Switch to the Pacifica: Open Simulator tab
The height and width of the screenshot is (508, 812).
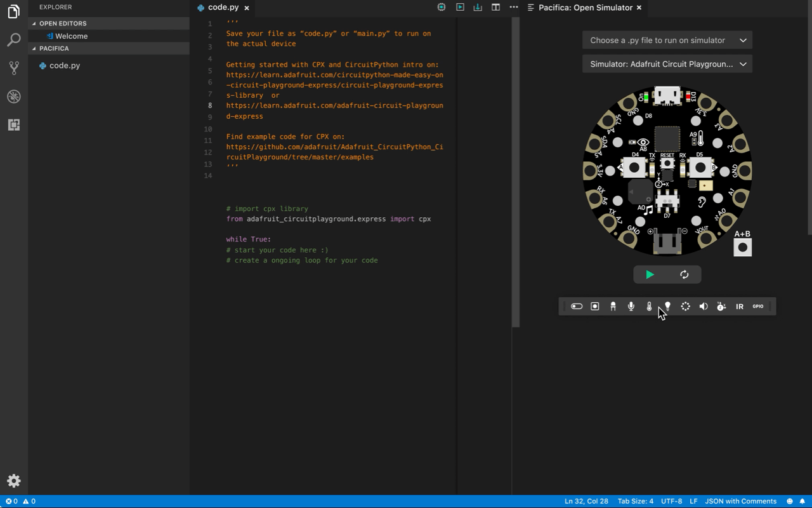pos(585,8)
